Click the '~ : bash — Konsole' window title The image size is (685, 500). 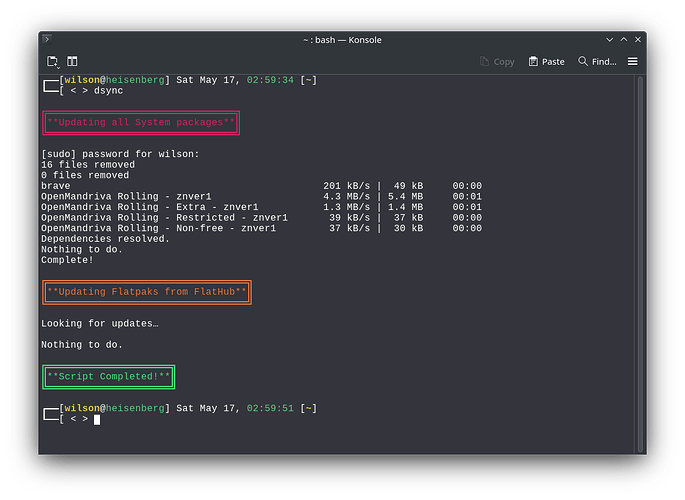tap(342, 40)
